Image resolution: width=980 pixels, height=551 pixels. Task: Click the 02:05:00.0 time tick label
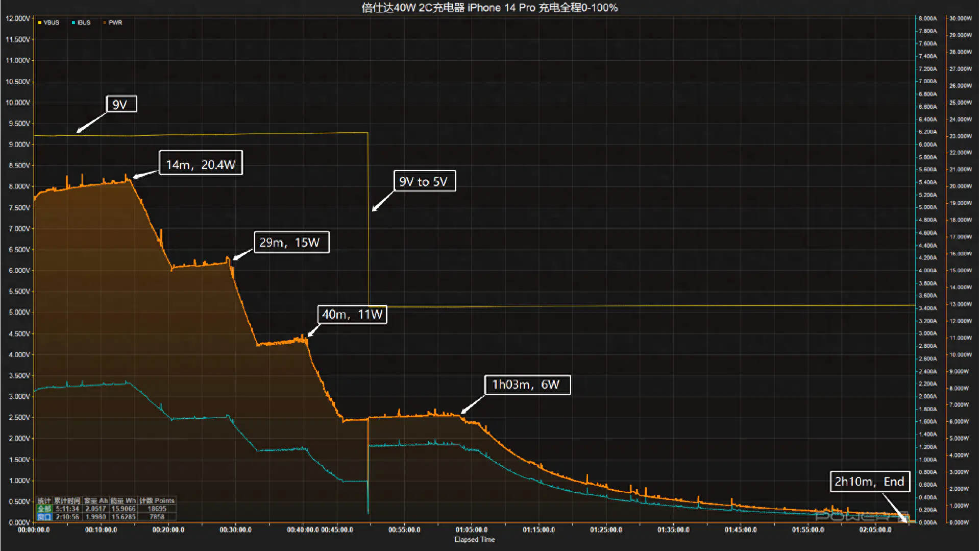coord(875,530)
